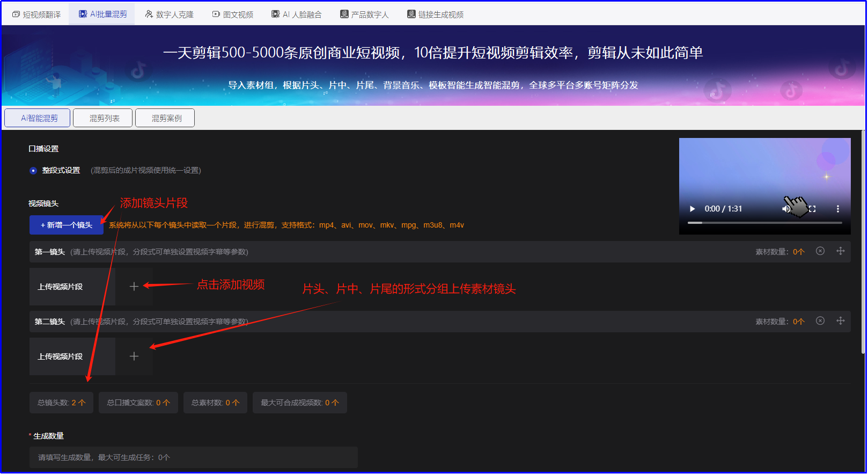Click the video progress bar
This screenshot has width=868, height=474.
[x=764, y=222]
